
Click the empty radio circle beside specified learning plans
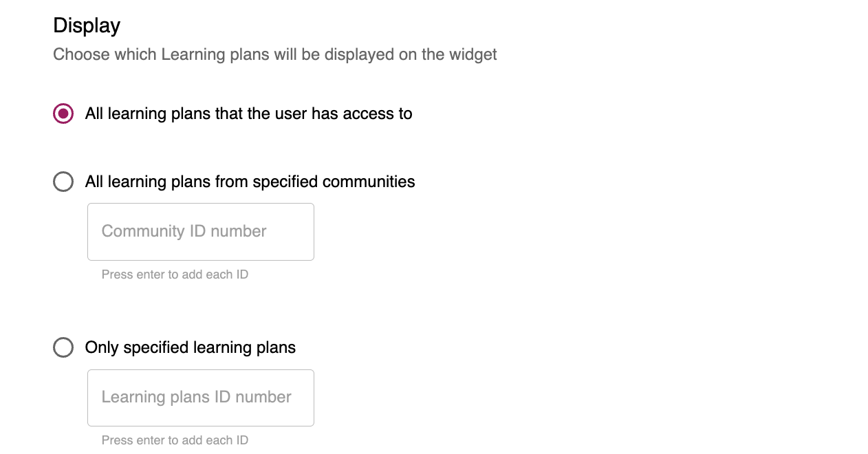(63, 347)
